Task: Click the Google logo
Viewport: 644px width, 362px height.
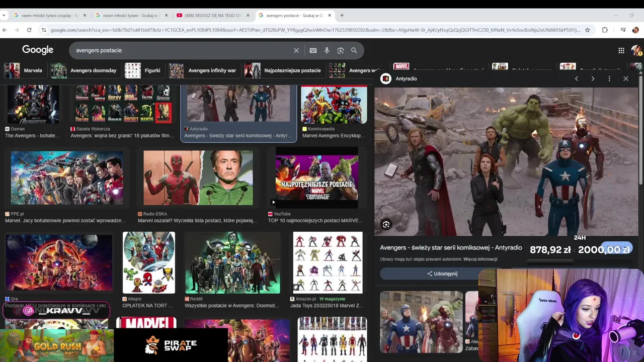Action: point(38,50)
